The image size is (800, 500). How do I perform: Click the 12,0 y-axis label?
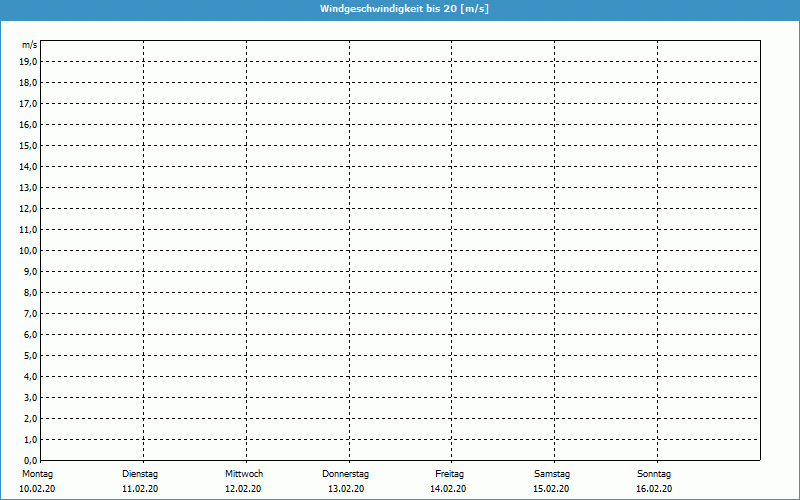[x=28, y=208]
